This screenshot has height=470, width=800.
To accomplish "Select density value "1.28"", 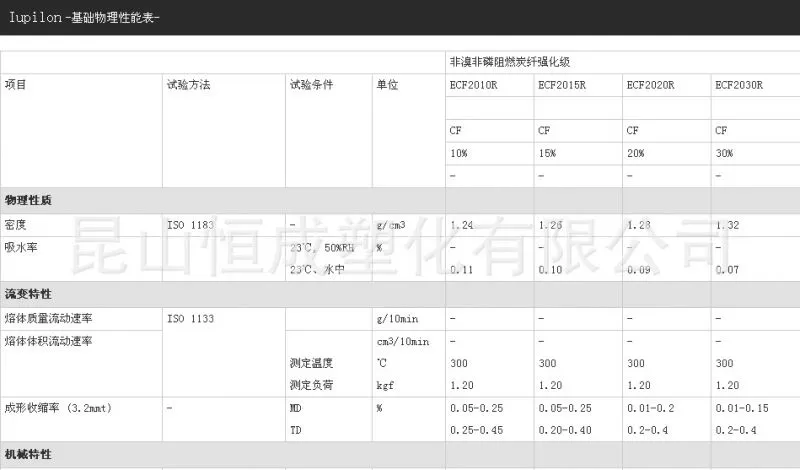I will tap(639, 225).
